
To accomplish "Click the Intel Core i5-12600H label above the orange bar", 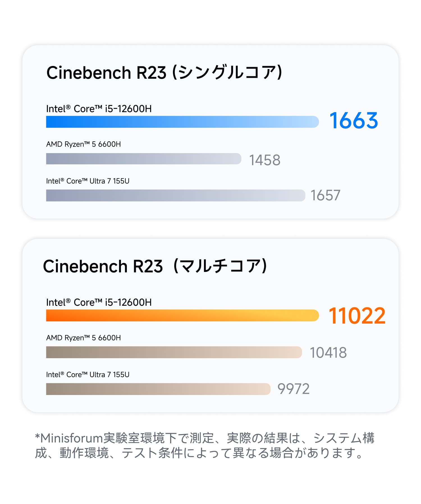I will [99, 302].
